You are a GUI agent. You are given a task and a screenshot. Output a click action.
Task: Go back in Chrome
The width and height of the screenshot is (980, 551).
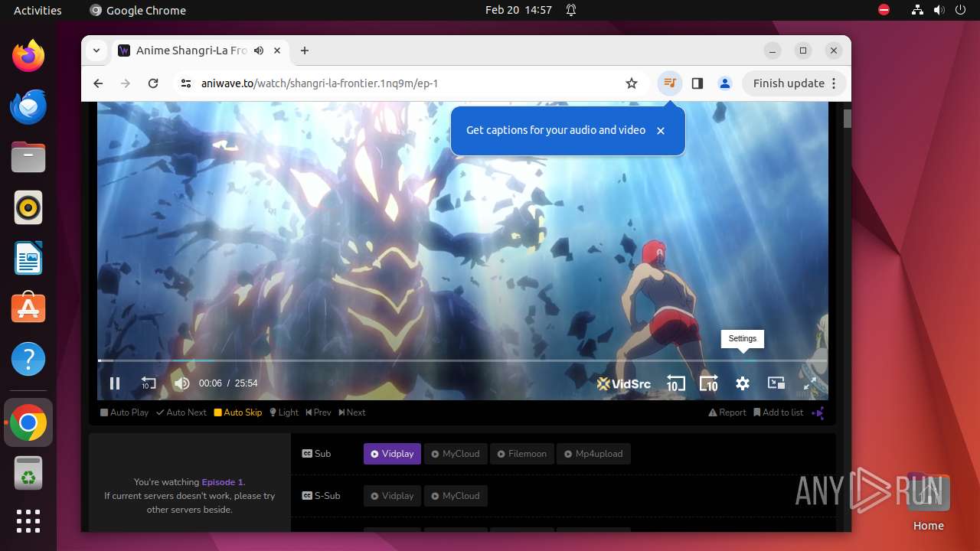coord(98,83)
